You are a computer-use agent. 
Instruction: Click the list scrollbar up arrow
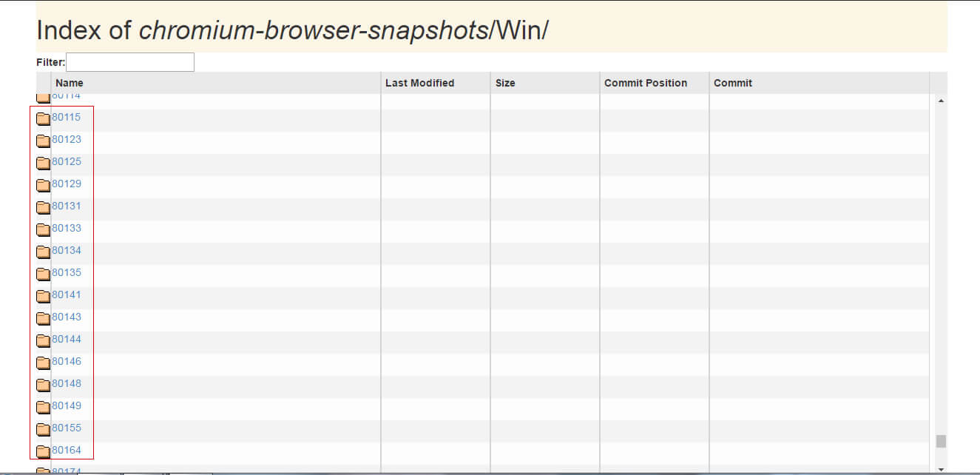coord(941,100)
